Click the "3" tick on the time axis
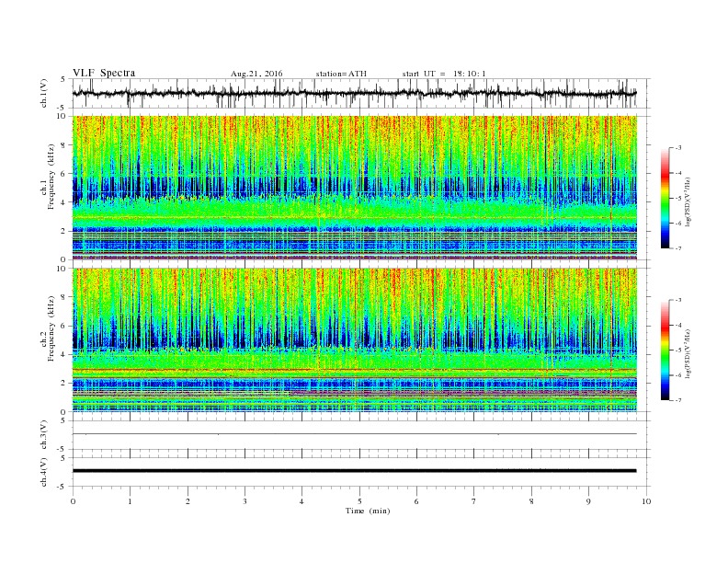 [x=245, y=501]
